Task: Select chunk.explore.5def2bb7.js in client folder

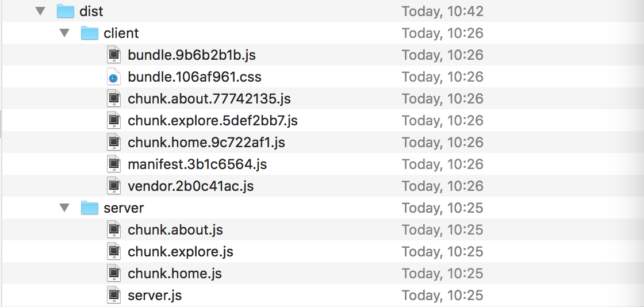Action: coord(213,121)
